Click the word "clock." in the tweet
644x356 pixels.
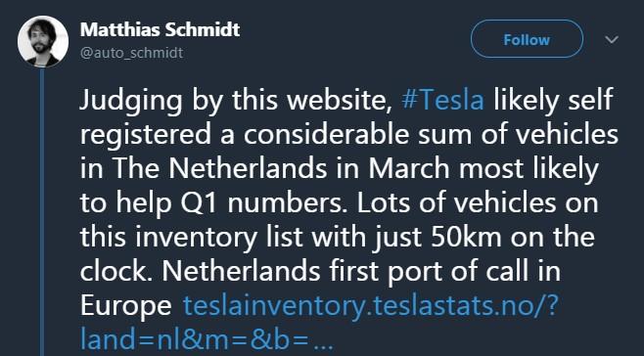pyautogui.click(x=116, y=272)
